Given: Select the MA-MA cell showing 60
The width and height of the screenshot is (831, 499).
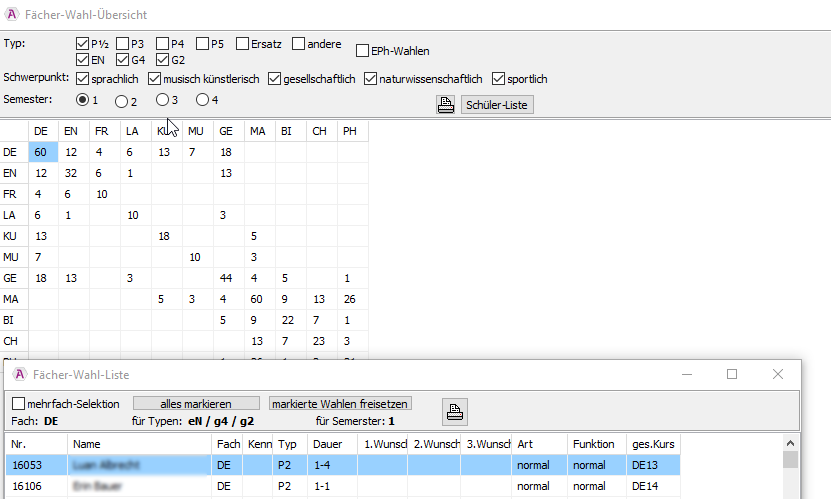Looking at the screenshot, I should (x=258, y=298).
